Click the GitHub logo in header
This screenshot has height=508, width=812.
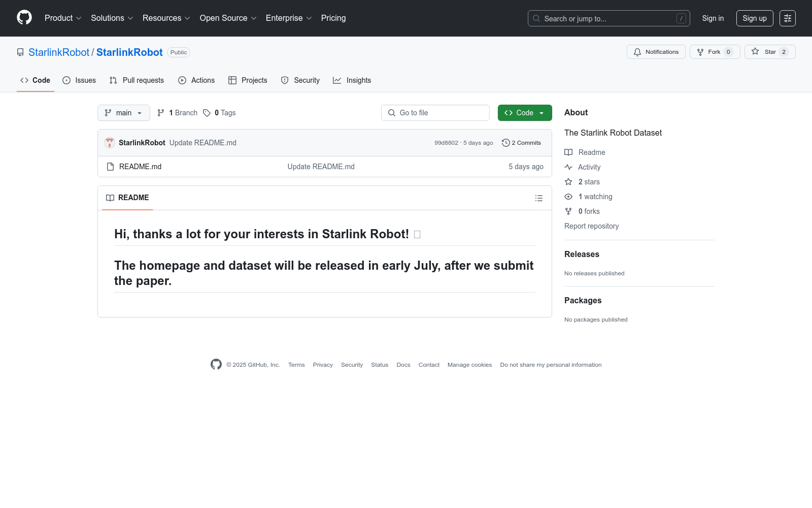(24, 18)
